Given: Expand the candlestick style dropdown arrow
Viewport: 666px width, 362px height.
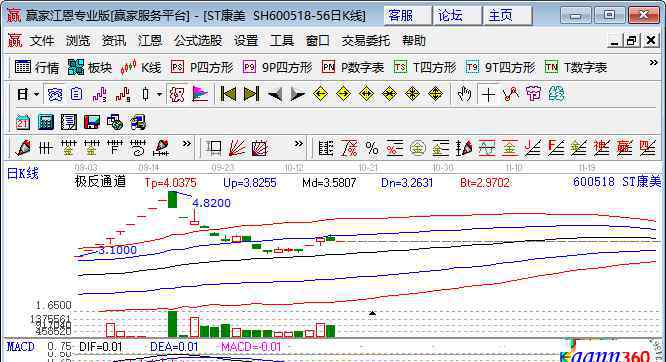Looking at the screenshot, I should point(159,94).
